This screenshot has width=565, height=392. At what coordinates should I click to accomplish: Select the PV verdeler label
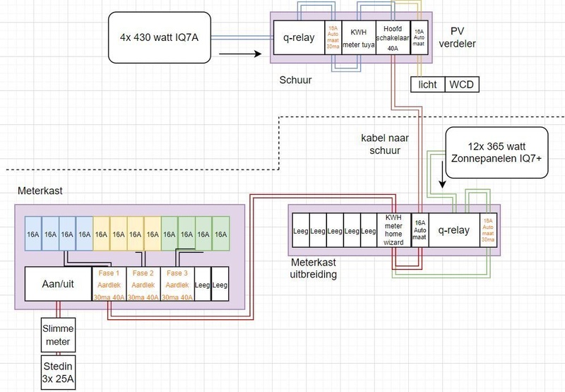pos(457,37)
